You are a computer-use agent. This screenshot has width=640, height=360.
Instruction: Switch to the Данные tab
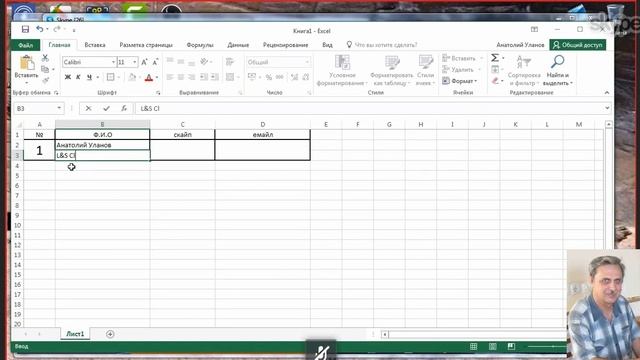(238, 45)
